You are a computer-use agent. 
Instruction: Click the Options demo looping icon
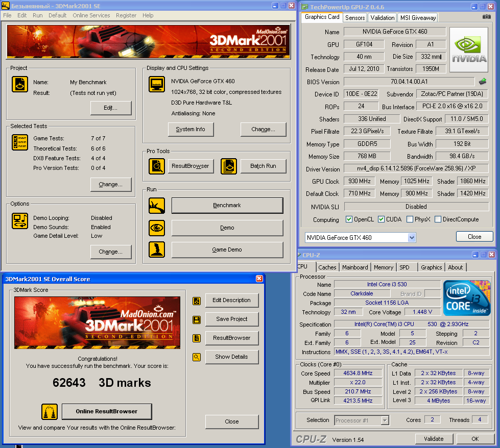[x=20, y=221]
